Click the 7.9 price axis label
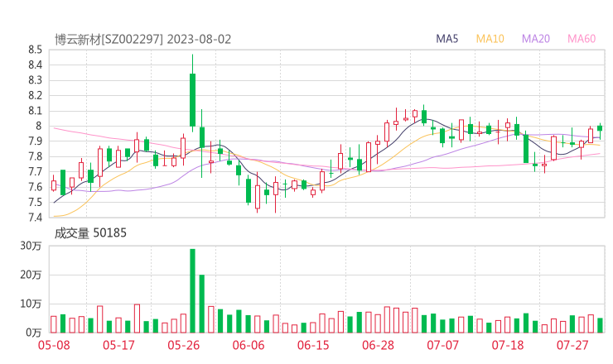Image resolution: width=613 pixels, height=364 pixels. click(35, 141)
